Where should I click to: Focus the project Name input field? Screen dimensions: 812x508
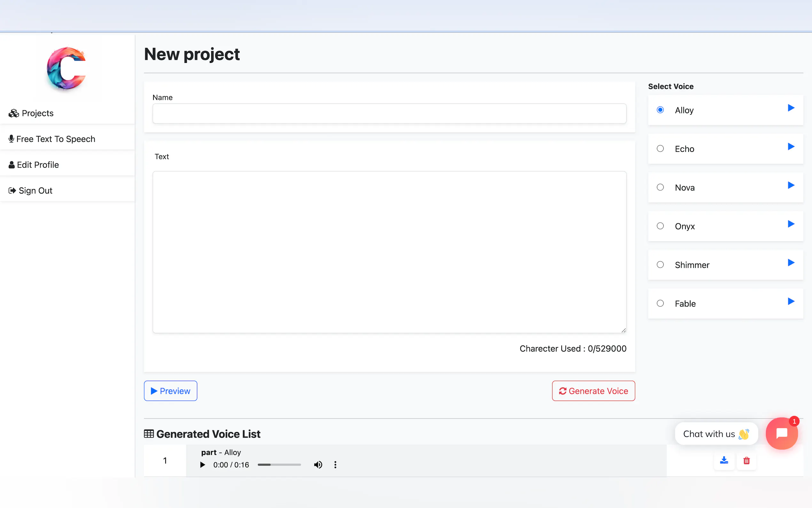(389, 114)
